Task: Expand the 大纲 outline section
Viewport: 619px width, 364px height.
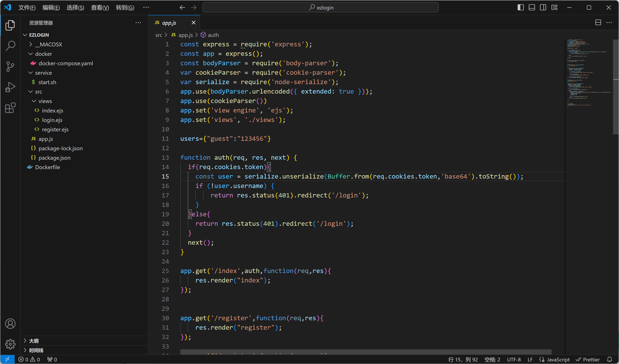Action: (x=34, y=341)
